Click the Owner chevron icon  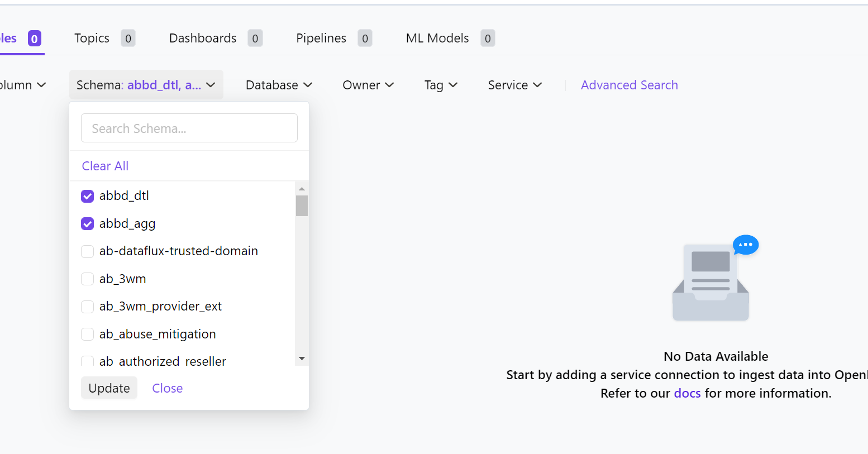[x=389, y=85]
